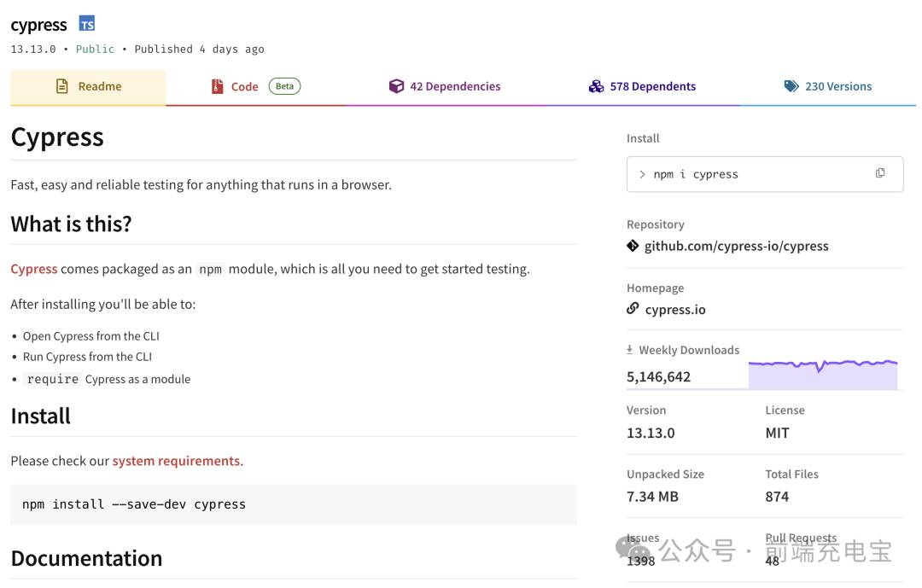The height and width of the screenshot is (588, 922).
Task: Click the Beta badge
Action: coord(284,86)
